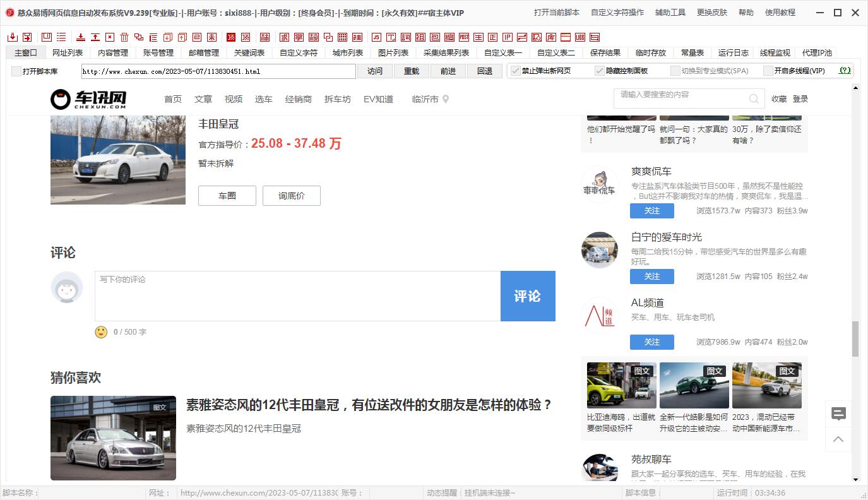Click the 編 toolbar icon
This screenshot has height=500, width=868.
click(449, 37)
